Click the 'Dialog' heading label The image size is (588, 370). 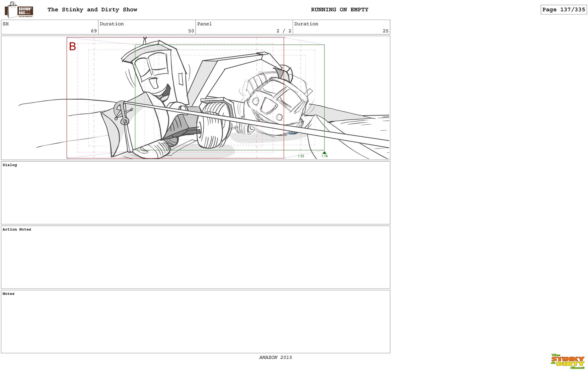(x=10, y=165)
